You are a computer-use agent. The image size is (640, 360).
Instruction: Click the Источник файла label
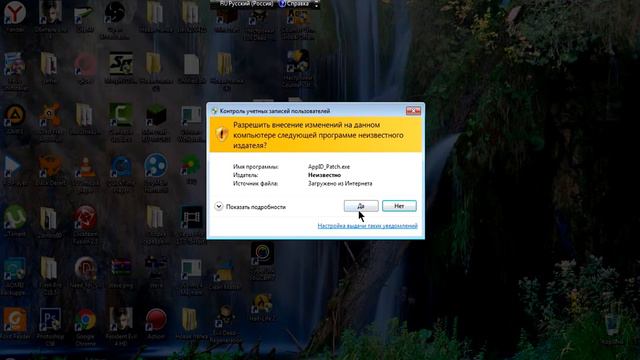tap(256, 183)
